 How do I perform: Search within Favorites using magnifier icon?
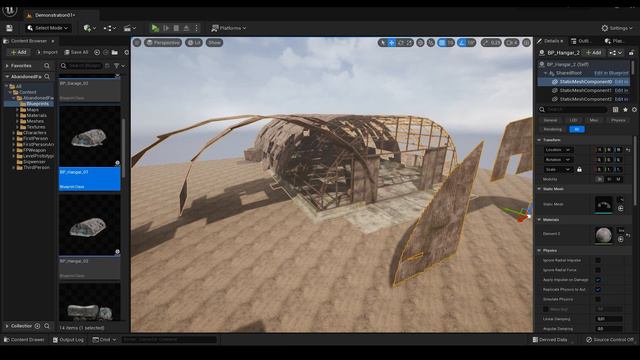[x=47, y=66]
